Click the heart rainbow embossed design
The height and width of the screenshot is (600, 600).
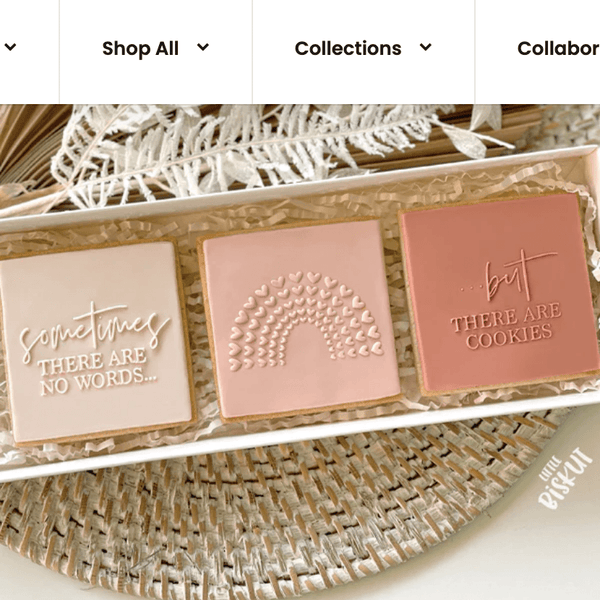tap(306, 321)
